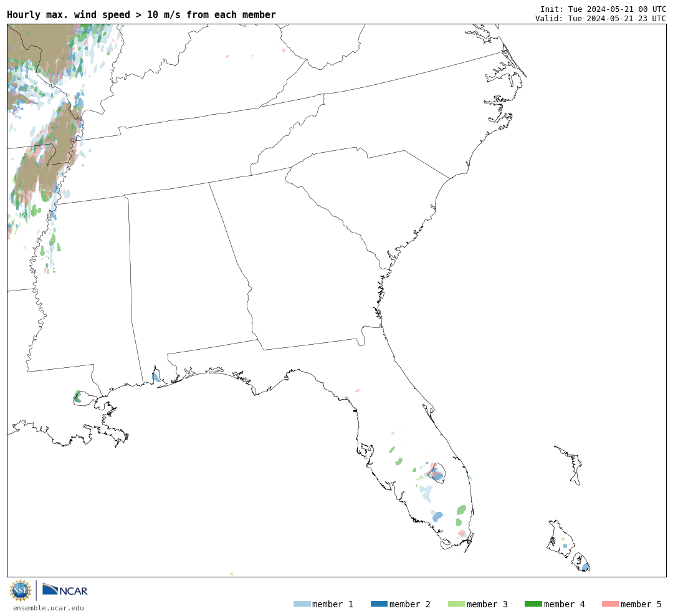Click the member 1 light blue swatch
The image size is (673, 616).
(x=302, y=604)
